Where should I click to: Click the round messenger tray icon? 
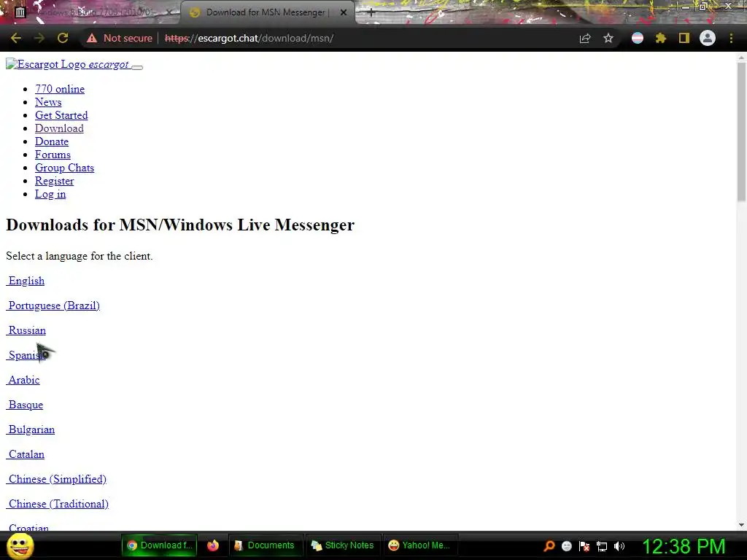pos(566,545)
